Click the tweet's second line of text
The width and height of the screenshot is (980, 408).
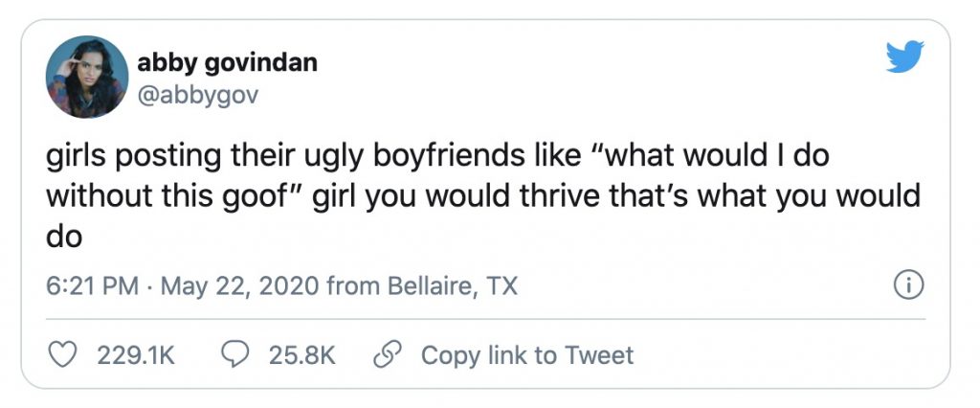(483, 196)
